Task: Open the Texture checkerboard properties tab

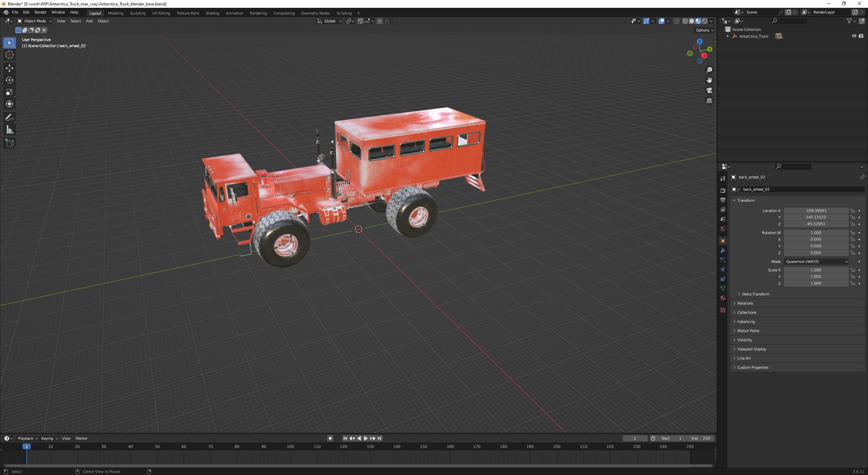Action: click(x=723, y=310)
